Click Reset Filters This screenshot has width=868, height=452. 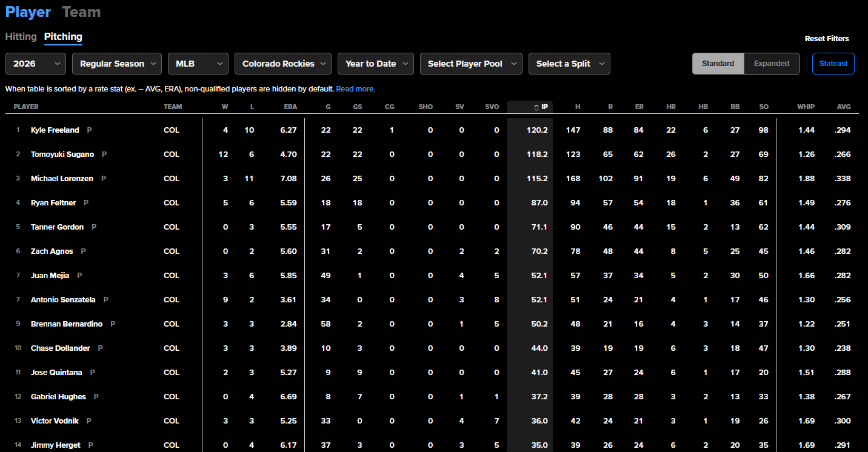(827, 39)
